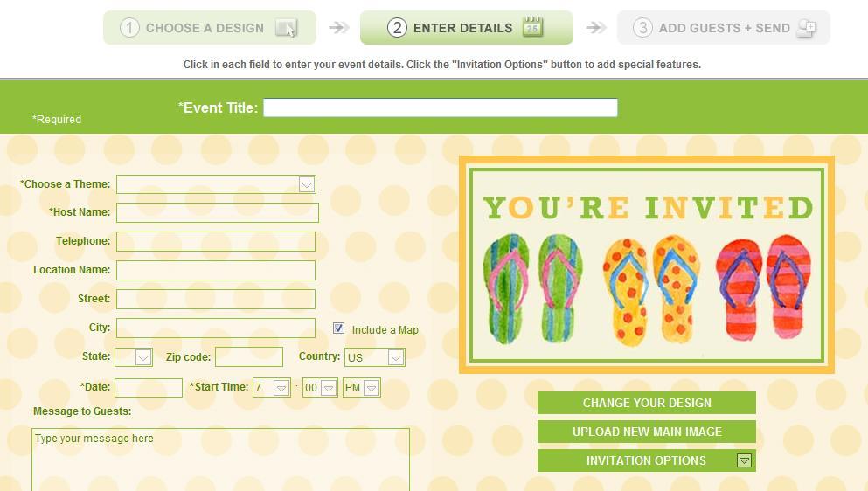Click the circled number 2 step icon

tap(397, 28)
